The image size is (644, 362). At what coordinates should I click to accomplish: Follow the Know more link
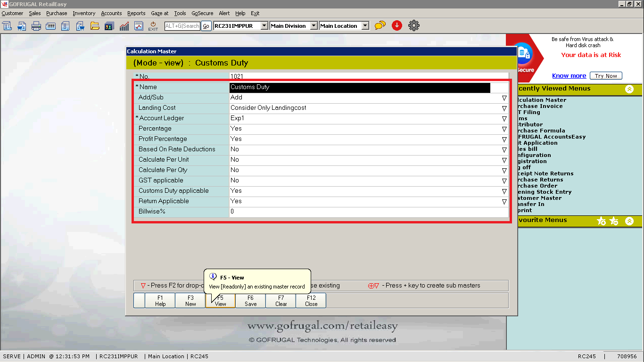click(569, 76)
